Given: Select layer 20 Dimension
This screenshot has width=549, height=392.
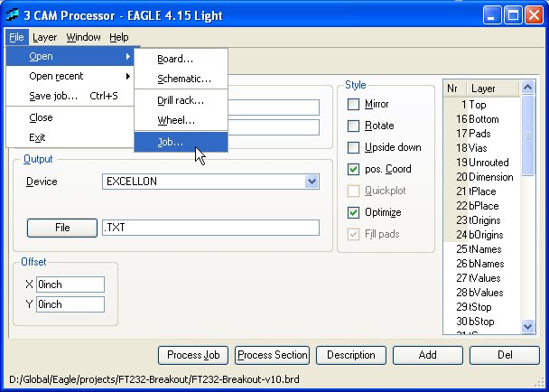Looking at the screenshot, I should pyautogui.click(x=482, y=177).
